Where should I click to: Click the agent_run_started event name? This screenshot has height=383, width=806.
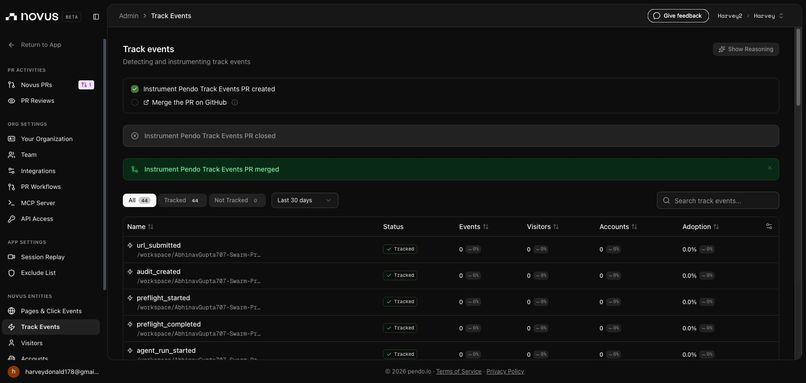[x=166, y=351]
